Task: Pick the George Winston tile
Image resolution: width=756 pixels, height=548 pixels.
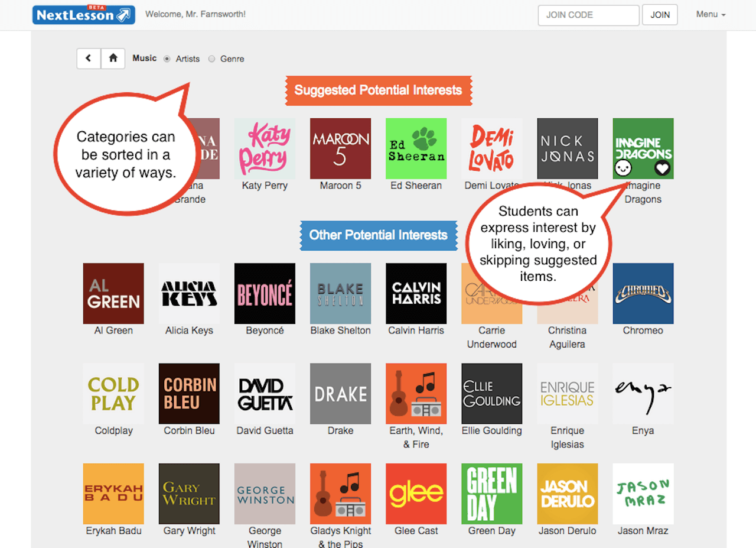Action: 265,494
